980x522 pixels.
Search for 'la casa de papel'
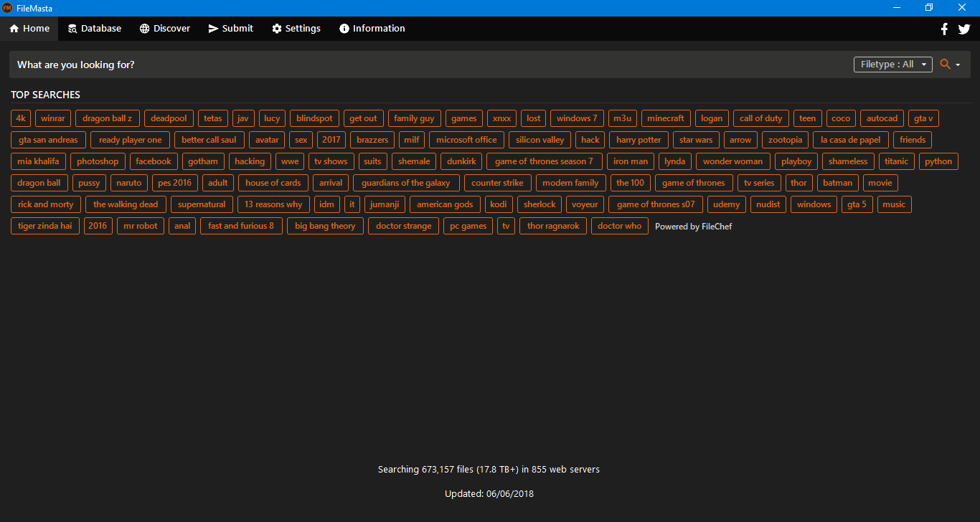click(852, 140)
